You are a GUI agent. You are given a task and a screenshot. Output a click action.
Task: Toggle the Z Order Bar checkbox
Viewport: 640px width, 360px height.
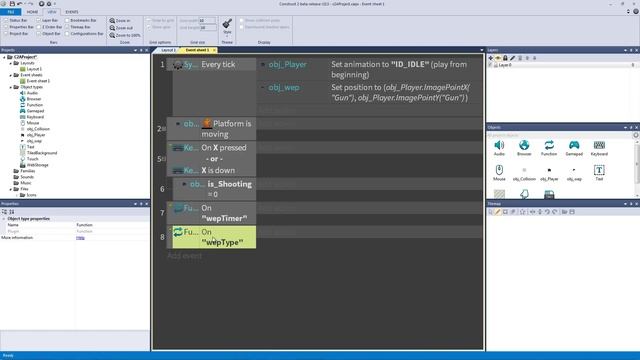click(x=38, y=27)
